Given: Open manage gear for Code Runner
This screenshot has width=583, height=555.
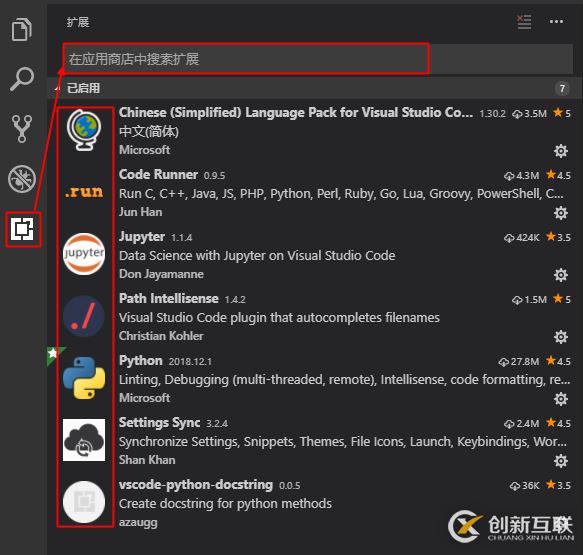Looking at the screenshot, I should [561, 213].
